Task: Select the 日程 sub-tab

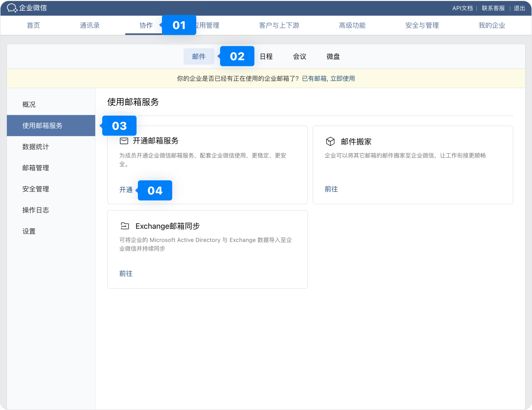Action: pos(266,56)
